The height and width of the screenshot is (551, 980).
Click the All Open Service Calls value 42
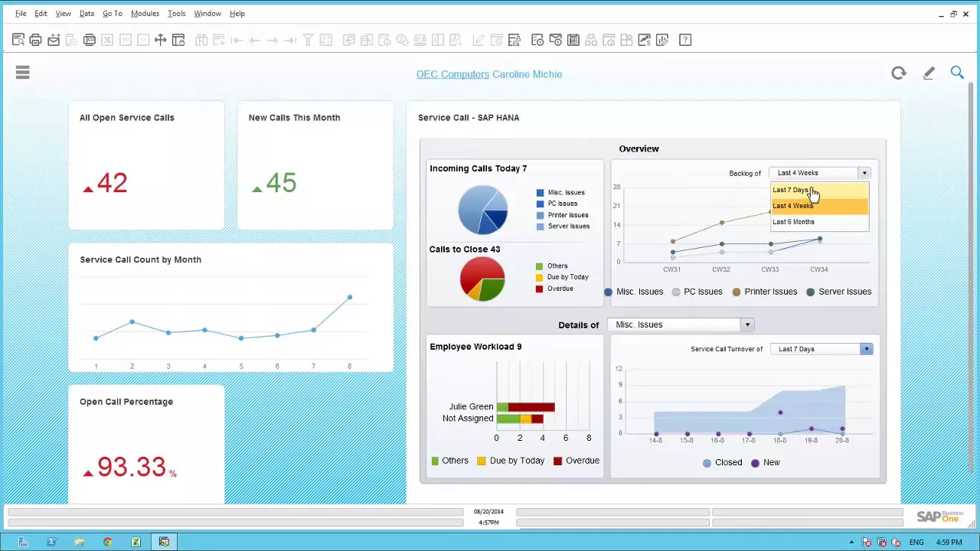(x=112, y=183)
